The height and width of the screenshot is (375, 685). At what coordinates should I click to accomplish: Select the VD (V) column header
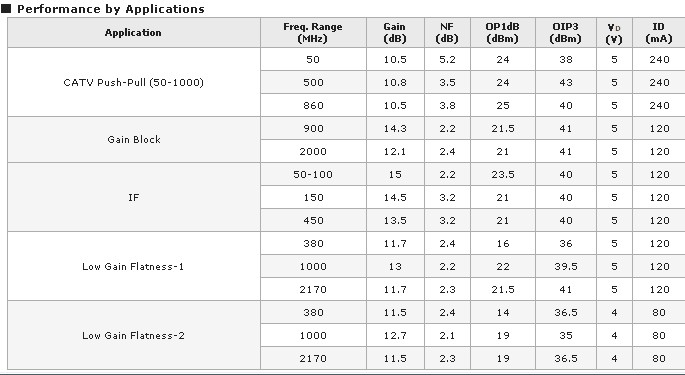[x=614, y=33]
